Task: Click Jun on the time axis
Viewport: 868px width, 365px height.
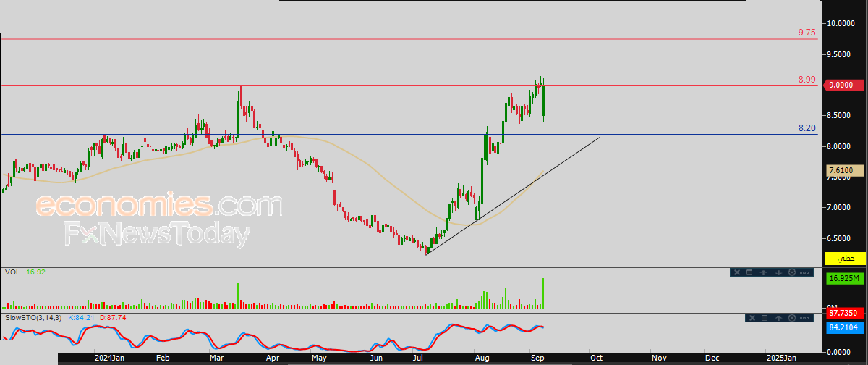Action: [x=376, y=358]
